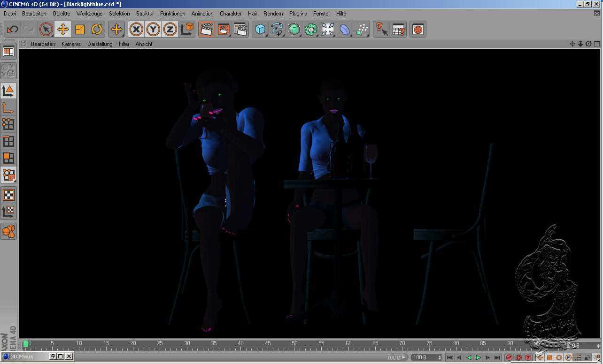The image size is (603, 364).
Task: Toggle the X axis lock
Action: tap(136, 30)
